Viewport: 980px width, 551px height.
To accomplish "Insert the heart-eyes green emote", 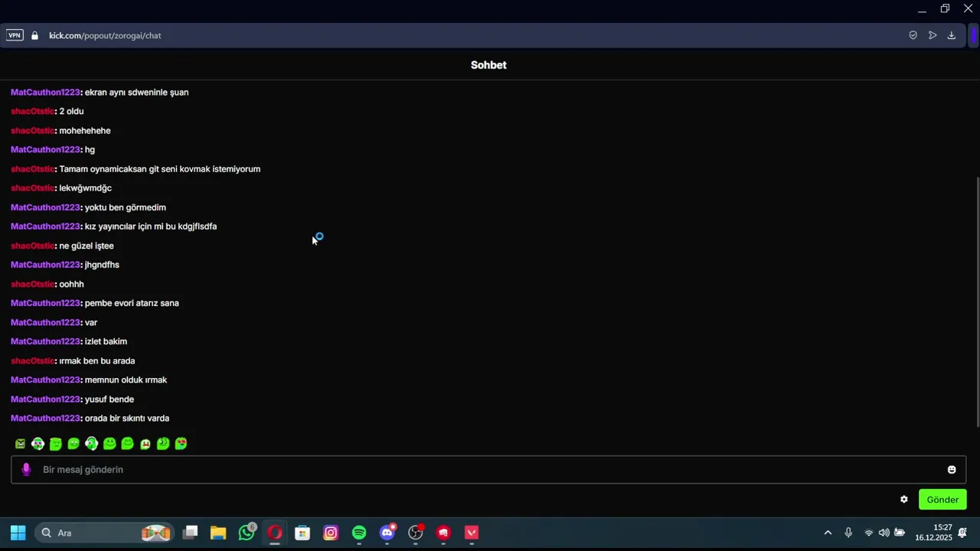I will [x=181, y=444].
